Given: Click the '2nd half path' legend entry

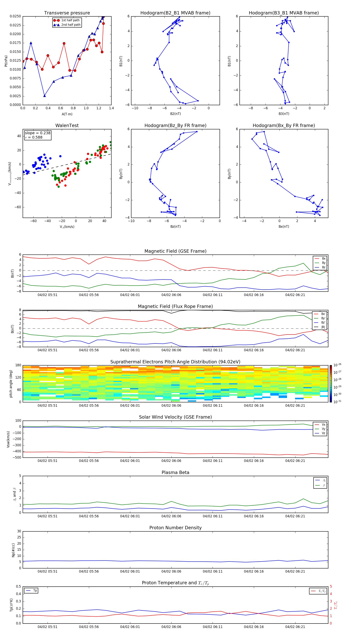Looking at the screenshot, I should (67, 25).
